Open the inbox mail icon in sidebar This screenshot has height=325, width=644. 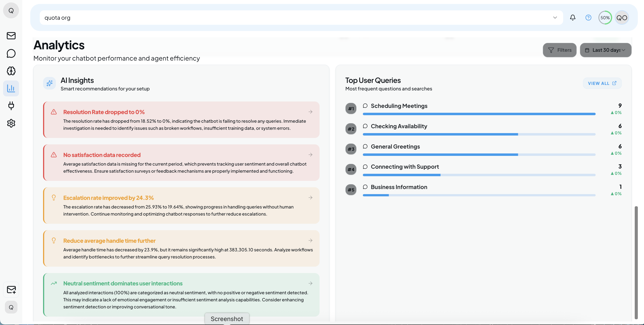(11, 36)
